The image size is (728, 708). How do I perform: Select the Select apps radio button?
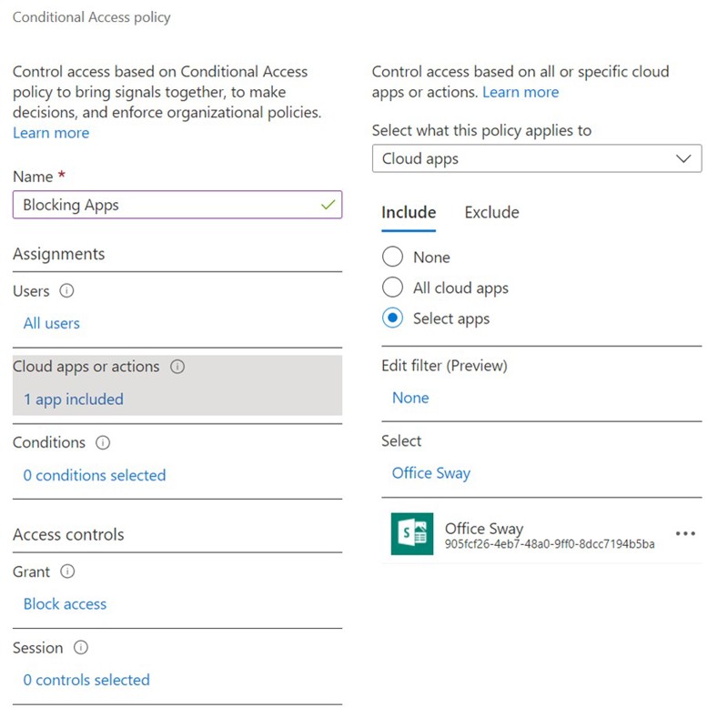coord(392,319)
